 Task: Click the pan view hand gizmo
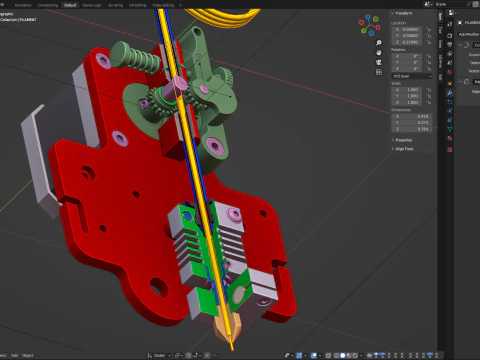point(379,52)
